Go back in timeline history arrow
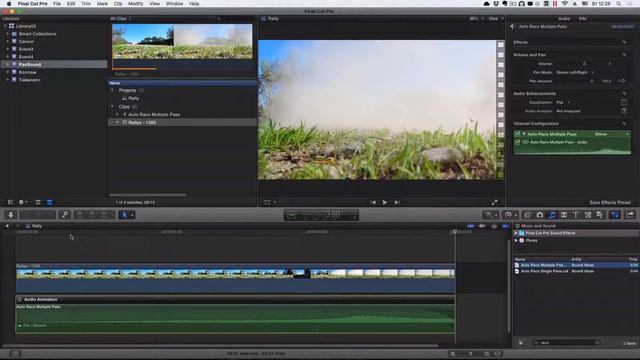Screen dimensions: 640x360 pos(7,226)
